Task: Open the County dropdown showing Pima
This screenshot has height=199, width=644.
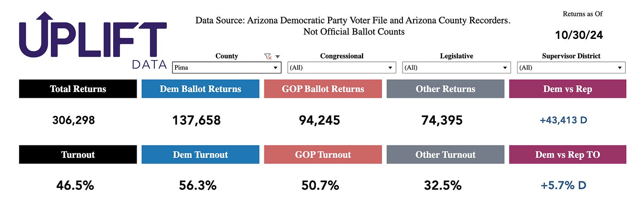Action: (x=227, y=68)
